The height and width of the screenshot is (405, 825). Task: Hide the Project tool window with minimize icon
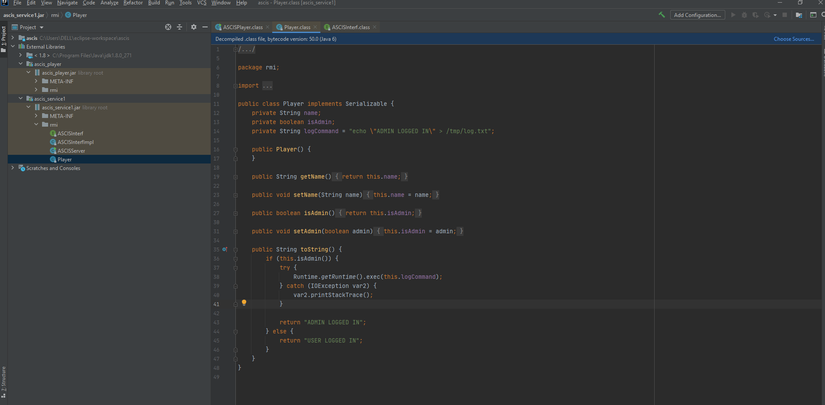coord(205,27)
